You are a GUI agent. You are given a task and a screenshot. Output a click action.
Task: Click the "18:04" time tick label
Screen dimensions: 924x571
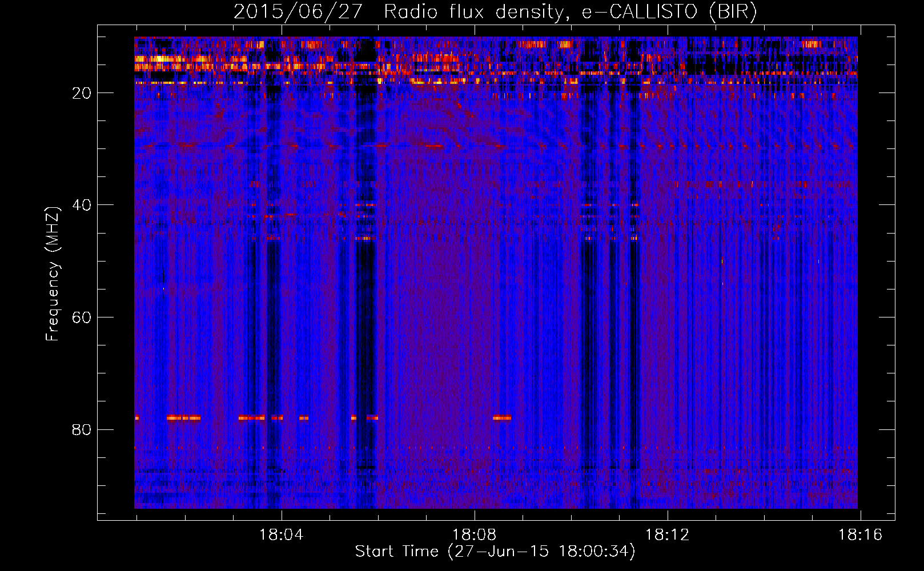coord(282,535)
